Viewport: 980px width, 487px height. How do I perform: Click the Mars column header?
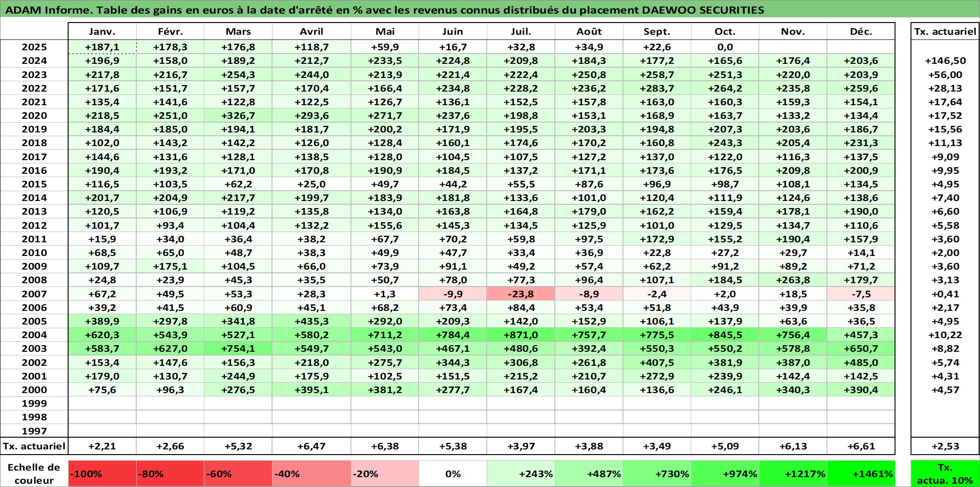pyautogui.click(x=238, y=31)
